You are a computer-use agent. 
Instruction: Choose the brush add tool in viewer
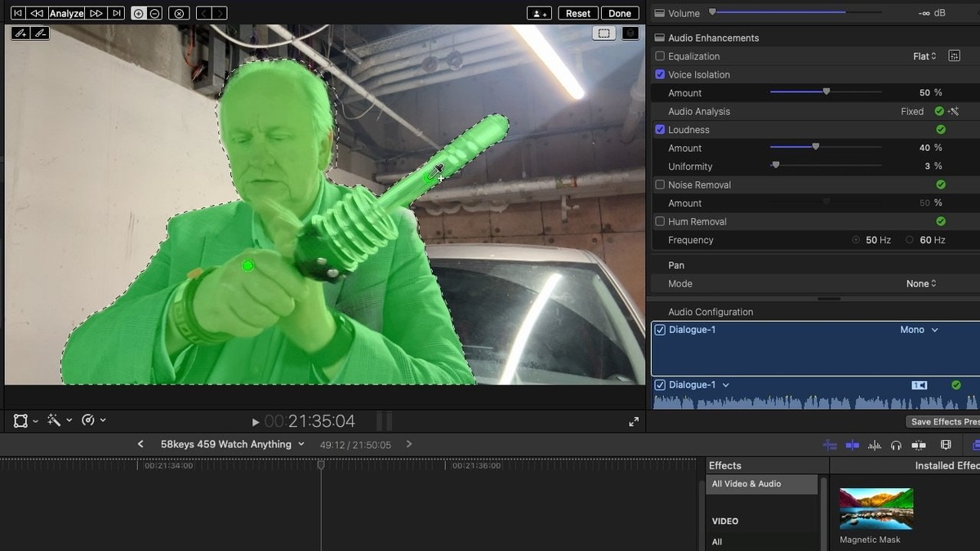pyautogui.click(x=20, y=33)
